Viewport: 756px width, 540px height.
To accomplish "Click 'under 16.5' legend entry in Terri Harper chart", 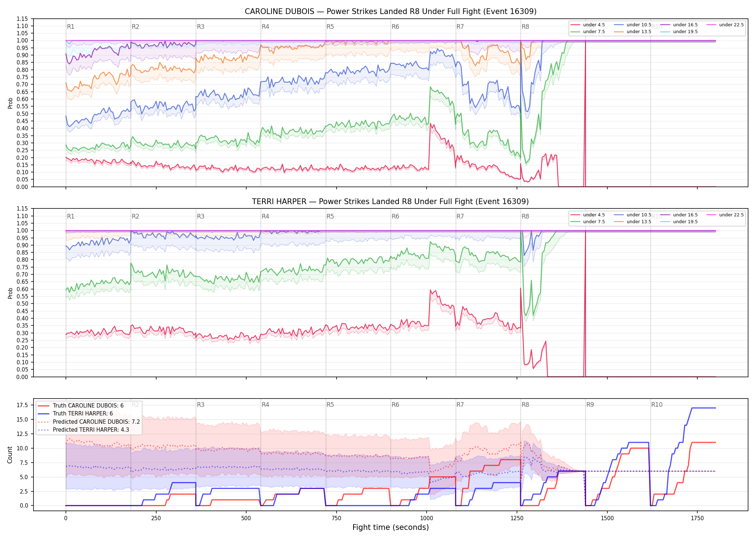I will (x=679, y=215).
